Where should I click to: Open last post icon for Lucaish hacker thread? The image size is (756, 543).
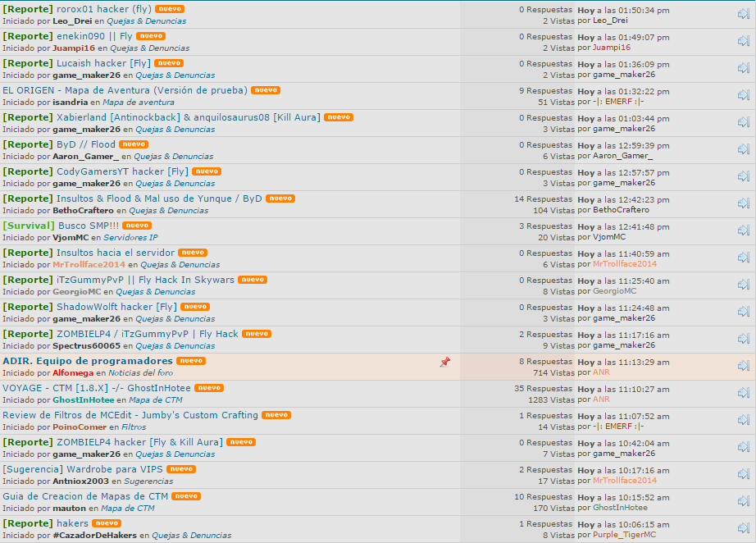point(744,68)
